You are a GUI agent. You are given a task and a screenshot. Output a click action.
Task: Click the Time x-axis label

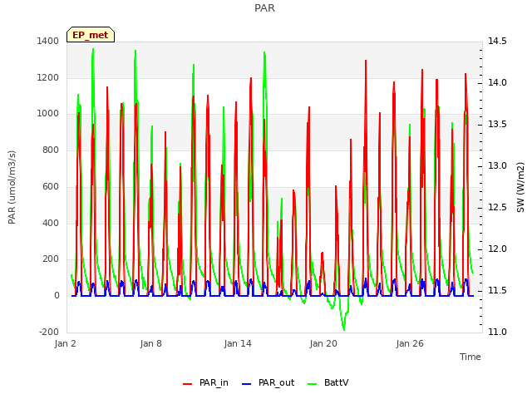point(470,357)
